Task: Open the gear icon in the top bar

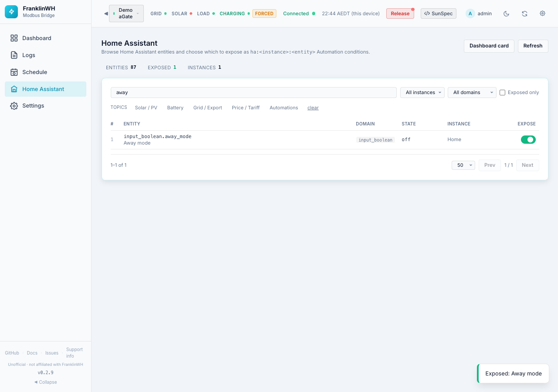Action: tap(542, 14)
